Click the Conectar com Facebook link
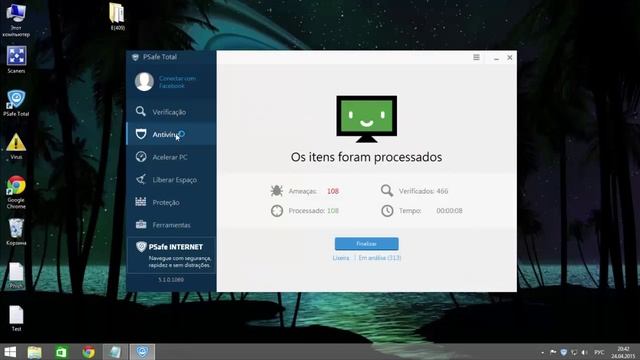This screenshot has height=360, width=640. click(x=177, y=82)
